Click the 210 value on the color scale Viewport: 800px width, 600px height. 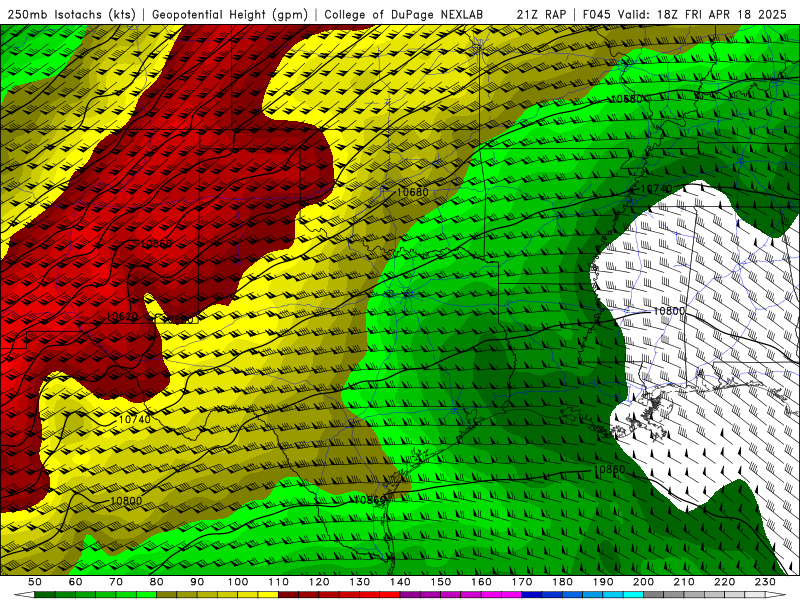[x=684, y=582]
